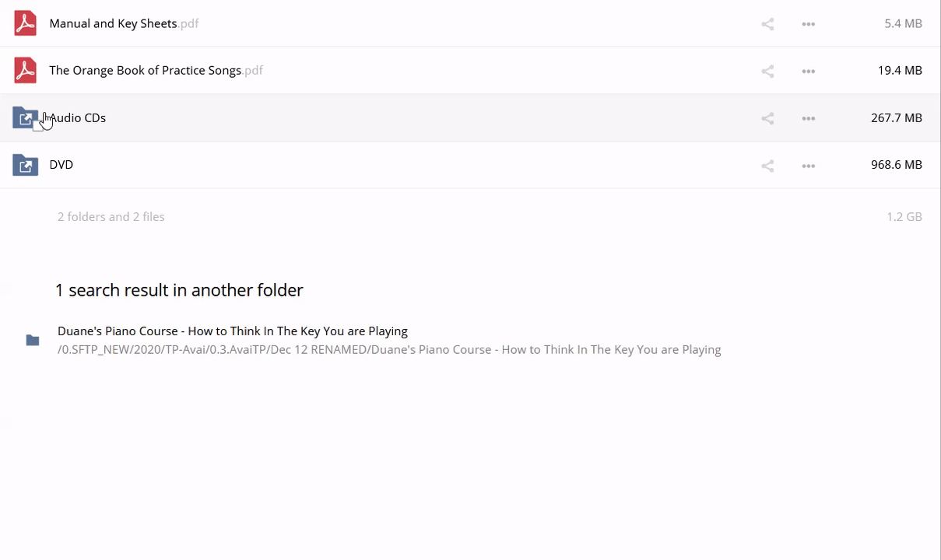Open Duane's Piano Course search result title
Viewport: 941px width, 560px height.
point(232,331)
